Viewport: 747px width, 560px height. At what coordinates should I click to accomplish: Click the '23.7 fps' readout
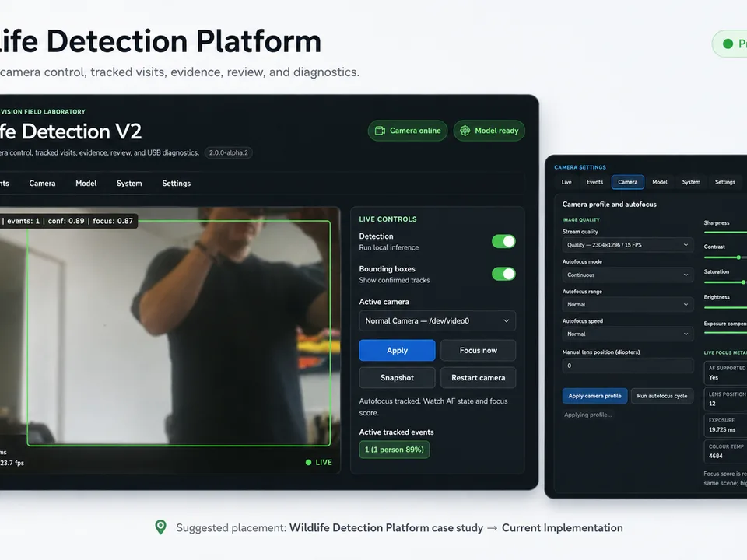click(x=12, y=463)
